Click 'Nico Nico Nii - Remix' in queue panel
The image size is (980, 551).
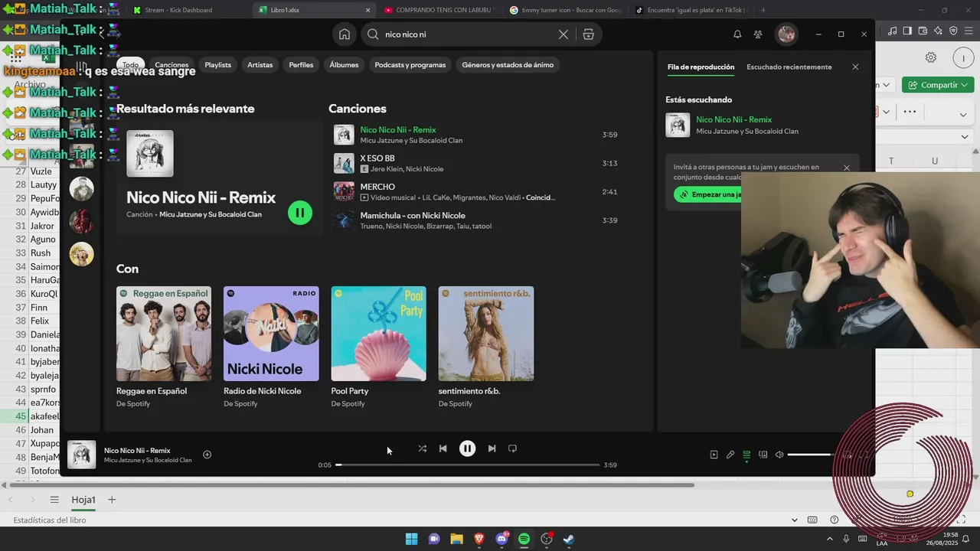(x=733, y=119)
